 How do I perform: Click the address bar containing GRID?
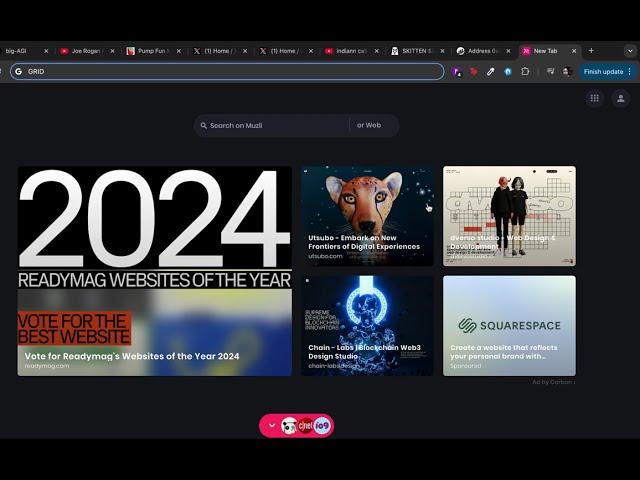pos(227,71)
